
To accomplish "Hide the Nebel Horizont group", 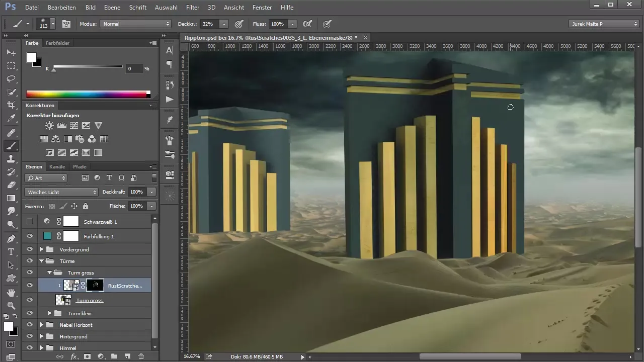I will tap(30, 325).
